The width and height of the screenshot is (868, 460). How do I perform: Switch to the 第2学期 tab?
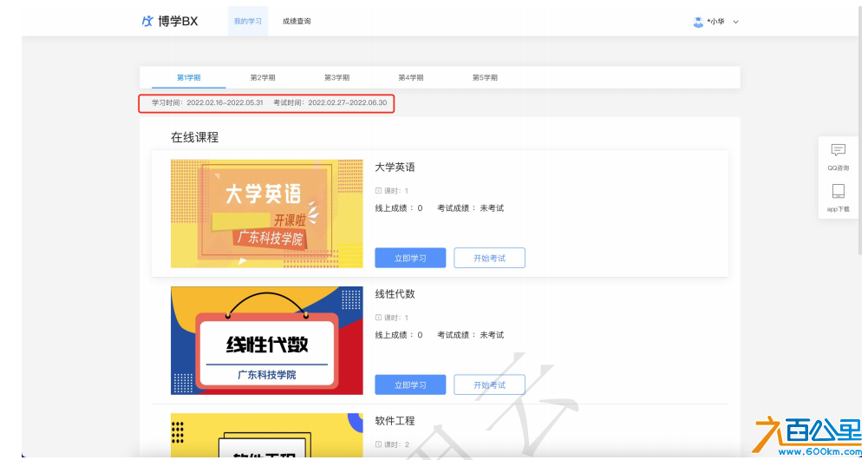coord(263,77)
